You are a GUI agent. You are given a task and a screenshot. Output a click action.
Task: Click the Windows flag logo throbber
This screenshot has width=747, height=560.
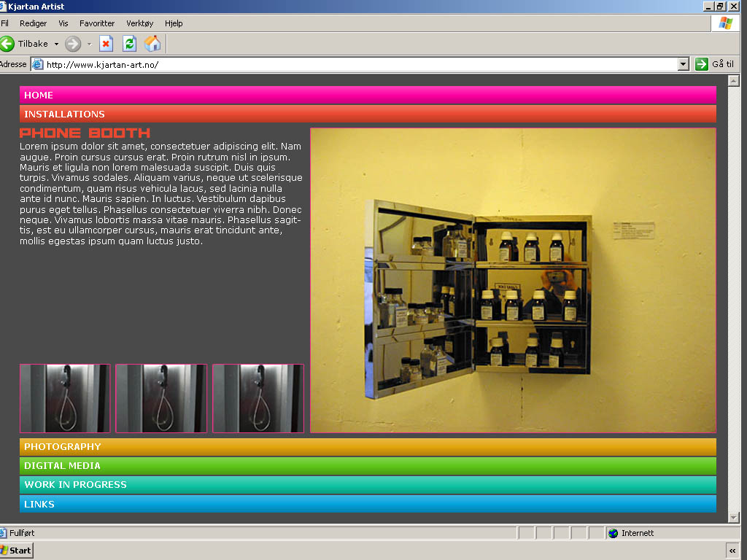(x=725, y=23)
